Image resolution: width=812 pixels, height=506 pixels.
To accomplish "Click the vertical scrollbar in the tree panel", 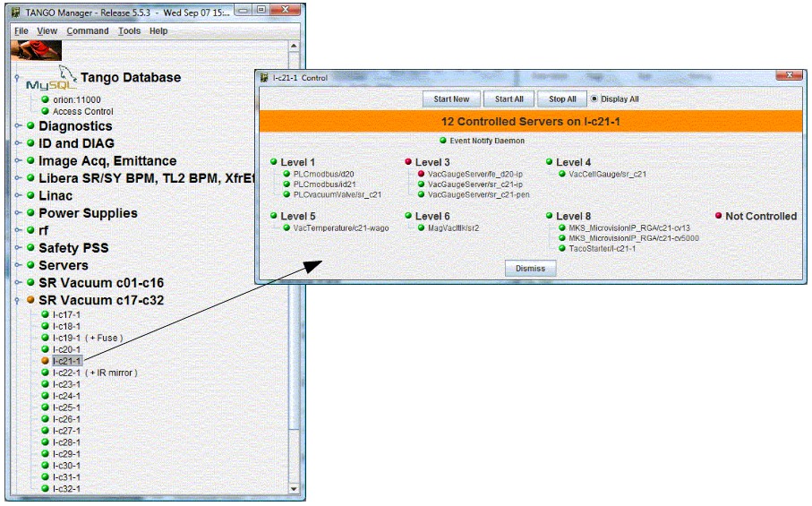I will pos(295,358).
